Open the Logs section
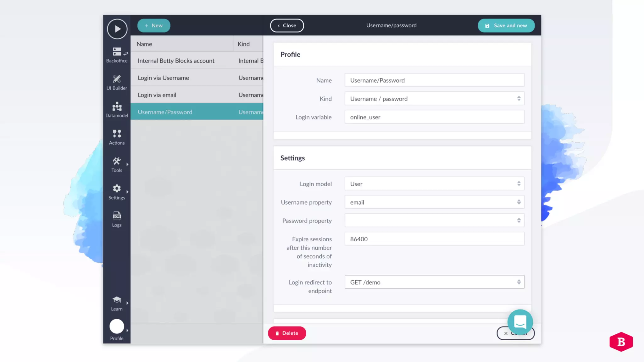Screen dimensions: 644x362 pyautogui.click(x=117, y=219)
